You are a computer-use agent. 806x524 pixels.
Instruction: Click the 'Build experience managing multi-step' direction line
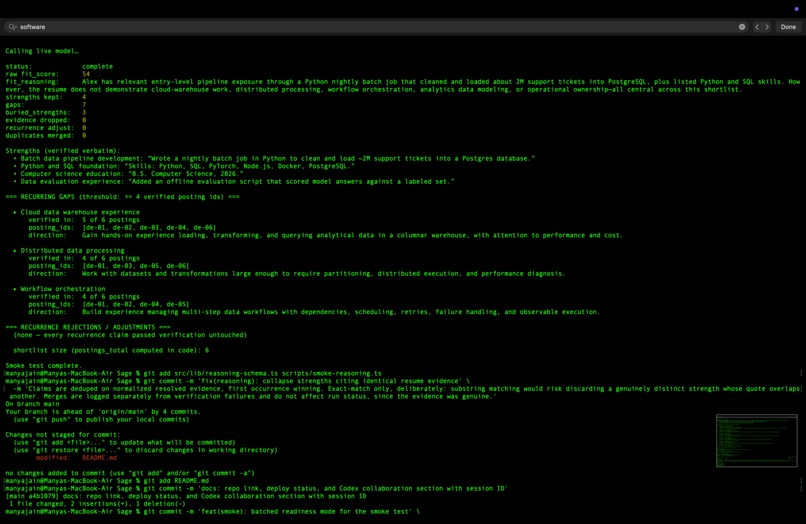click(x=341, y=312)
